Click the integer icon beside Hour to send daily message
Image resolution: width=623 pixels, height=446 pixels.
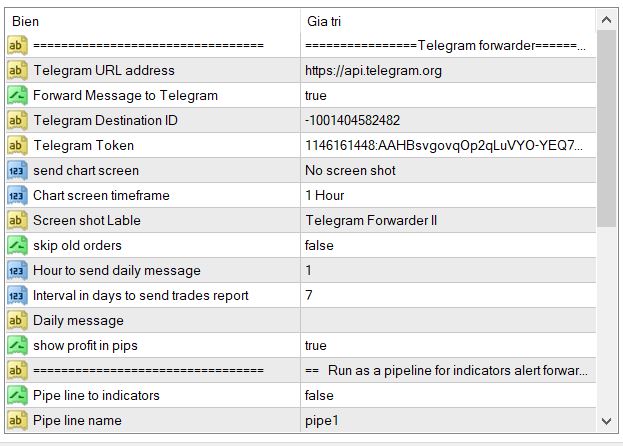(17, 271)
